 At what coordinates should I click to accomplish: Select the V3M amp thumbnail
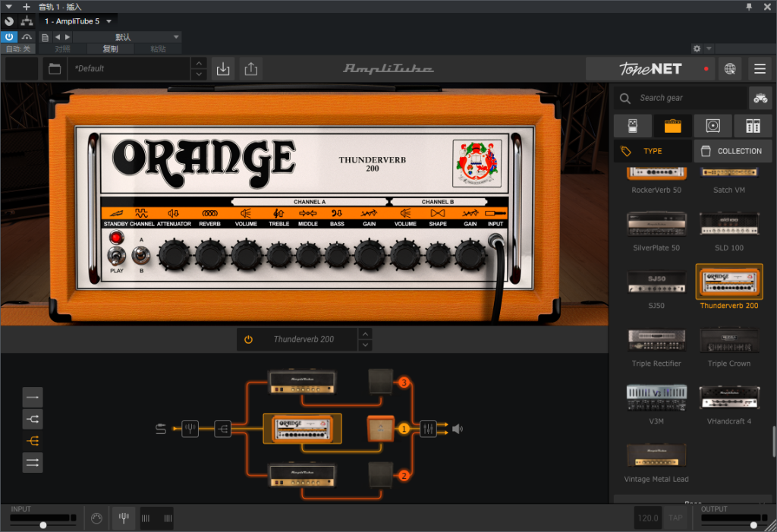tap(656, 398)
